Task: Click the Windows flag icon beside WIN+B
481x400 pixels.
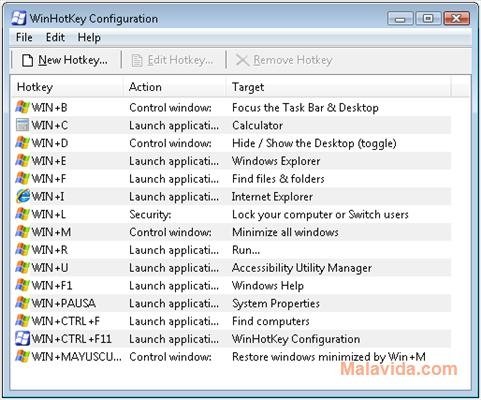Action: (22, 107)
